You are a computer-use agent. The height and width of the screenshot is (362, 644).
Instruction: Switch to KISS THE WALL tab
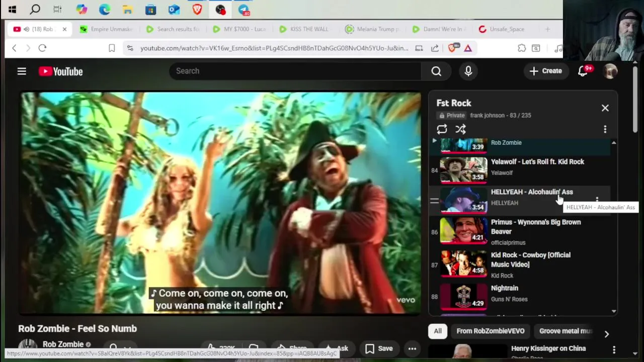tap(305, 29)
